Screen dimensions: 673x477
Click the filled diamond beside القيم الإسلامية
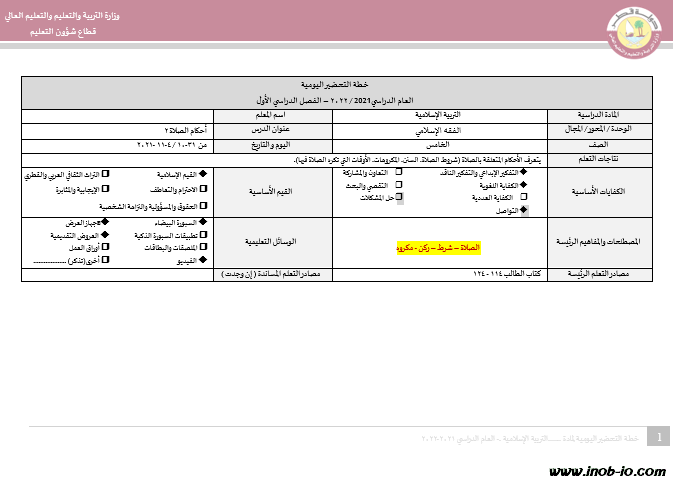(203, 174)
